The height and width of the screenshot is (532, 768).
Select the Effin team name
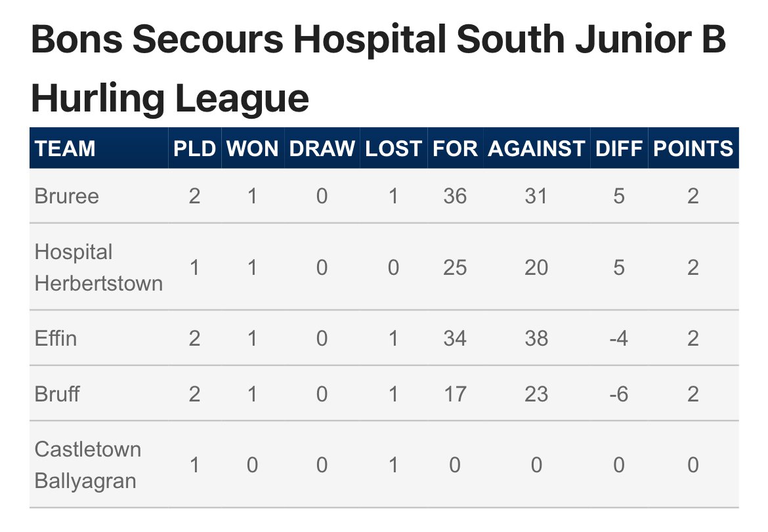(55, 338)
